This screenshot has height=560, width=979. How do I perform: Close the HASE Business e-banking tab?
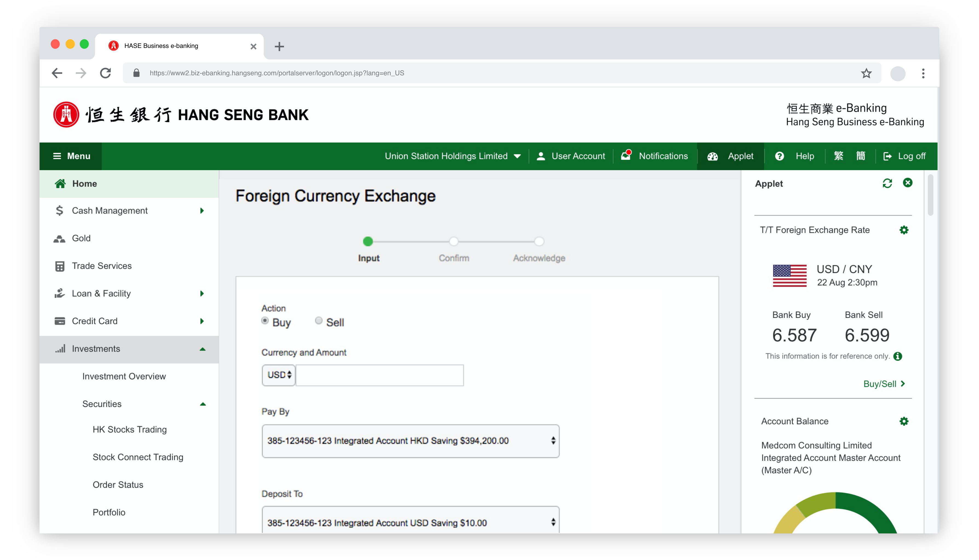253,47
